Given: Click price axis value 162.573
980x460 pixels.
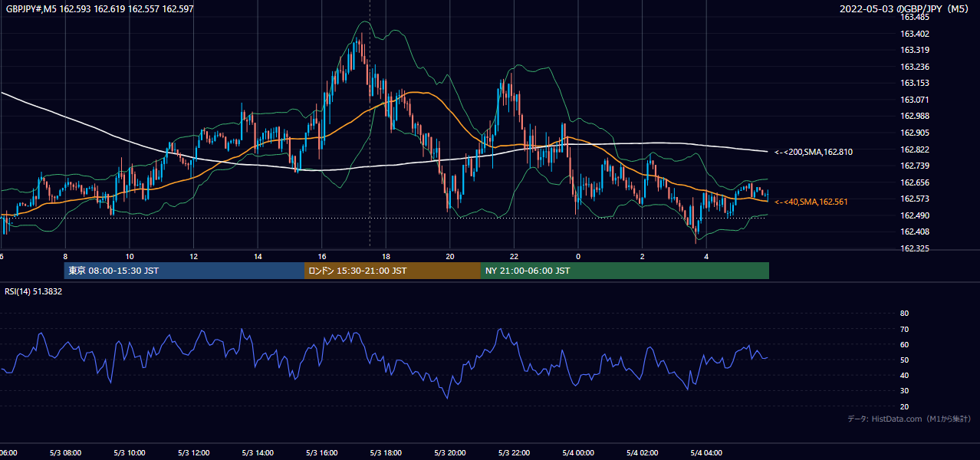Looking at the screenshot, I should tap(915, 199).
